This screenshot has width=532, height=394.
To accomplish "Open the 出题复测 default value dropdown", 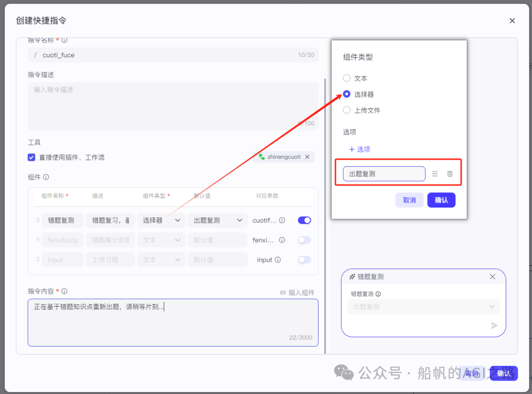I will pos(218,220).
